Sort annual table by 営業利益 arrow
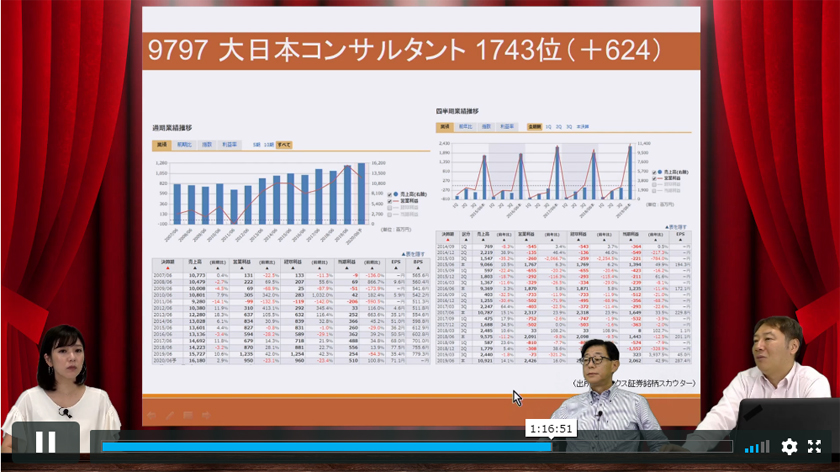This screenshot has height=472, width=840. 242,268
